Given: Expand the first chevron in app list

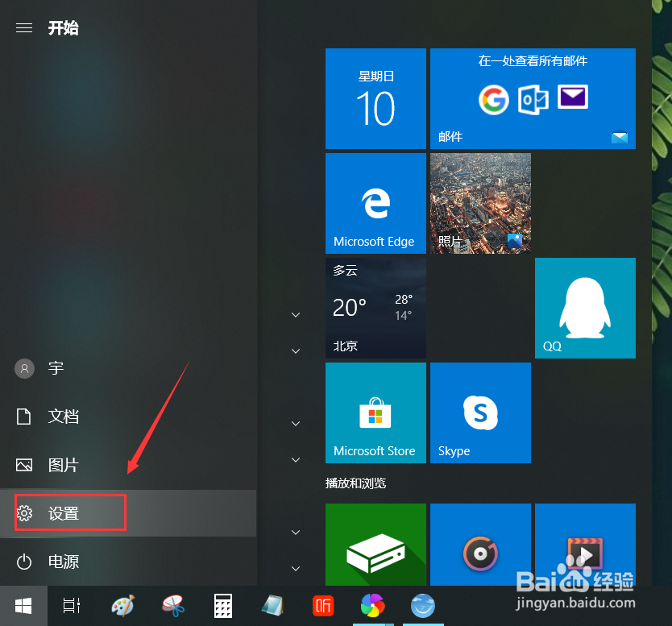Looking at the screenshot, I should pyautogui.click(x=296, y=315).
